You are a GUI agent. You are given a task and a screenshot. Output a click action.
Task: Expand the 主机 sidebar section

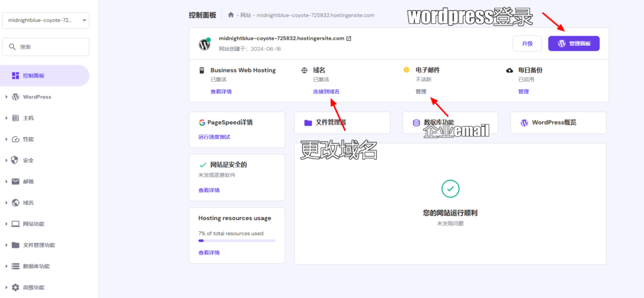click(x=7, y=118)
